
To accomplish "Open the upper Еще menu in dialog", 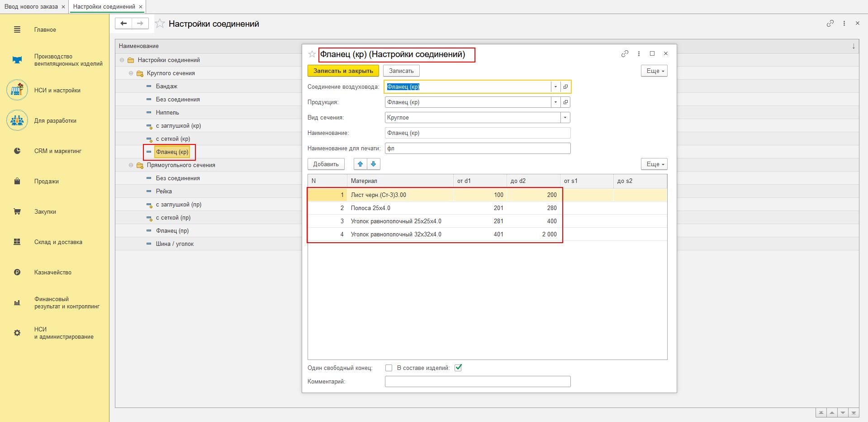I will (654, 71).
